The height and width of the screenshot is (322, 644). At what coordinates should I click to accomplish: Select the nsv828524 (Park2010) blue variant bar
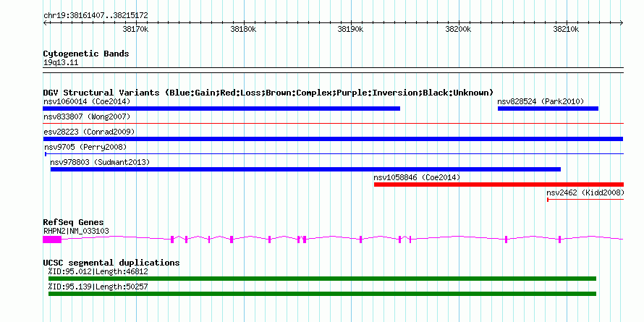pyautogui.click(x=548, y=109)
